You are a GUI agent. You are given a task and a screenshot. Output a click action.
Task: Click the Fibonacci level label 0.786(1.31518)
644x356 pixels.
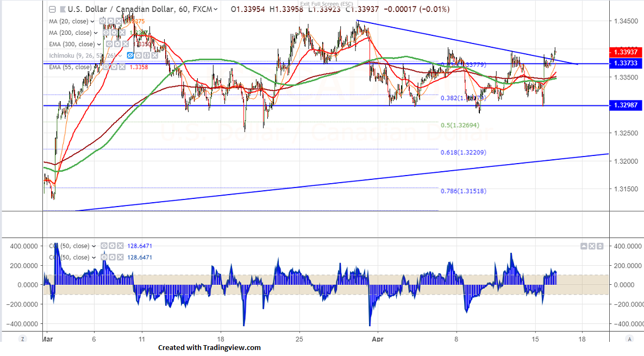point(463,191)
